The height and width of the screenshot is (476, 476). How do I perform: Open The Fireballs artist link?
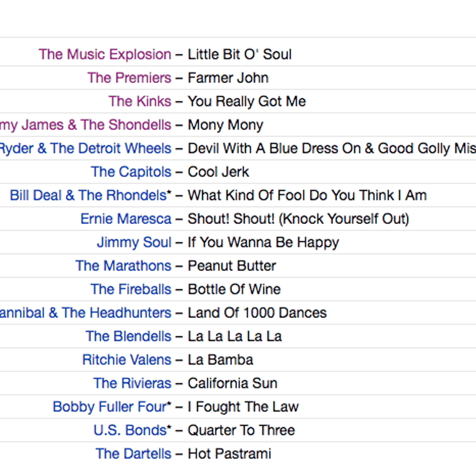click(x=131, y=289)
